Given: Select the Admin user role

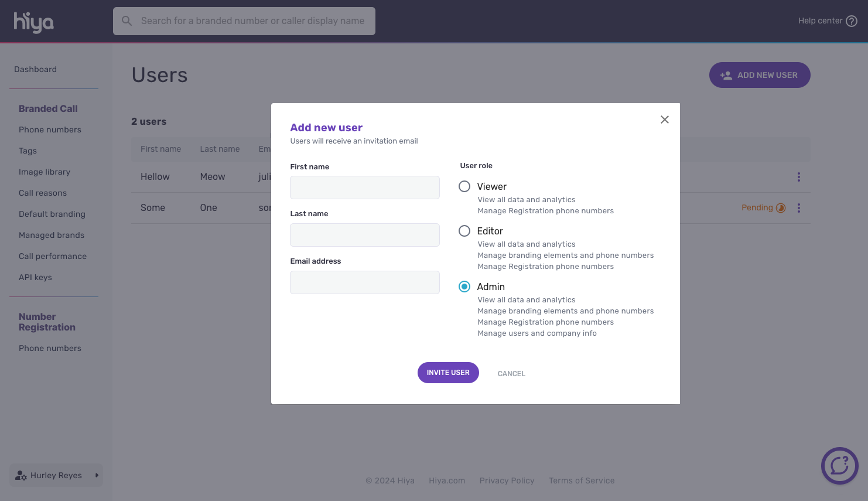Looking at the screenshot, I should 464,287.
